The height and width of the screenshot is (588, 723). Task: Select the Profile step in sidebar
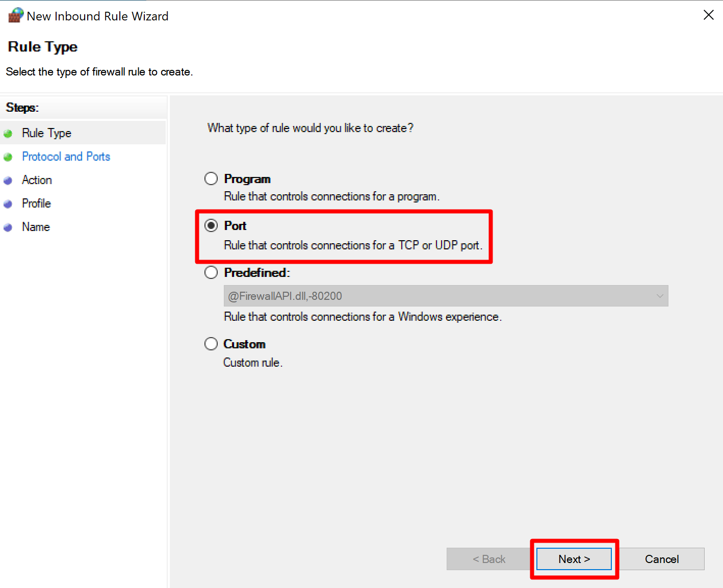[36, 203]
